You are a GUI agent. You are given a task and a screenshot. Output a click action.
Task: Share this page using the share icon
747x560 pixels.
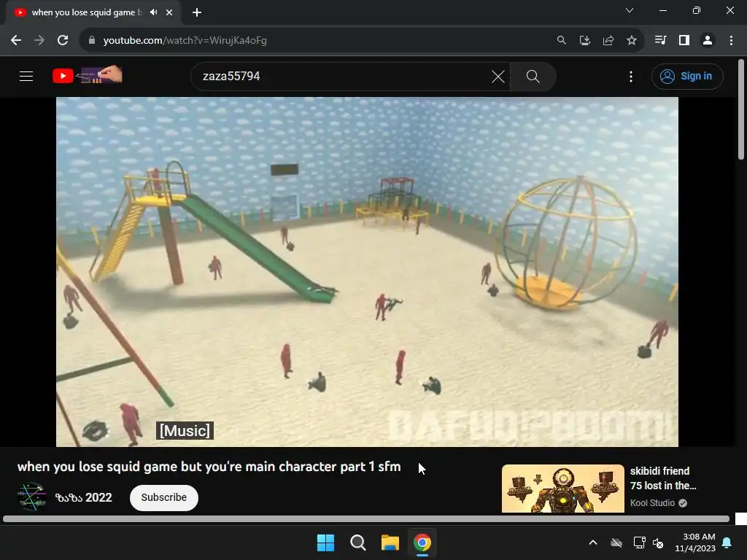coord(608,41)
